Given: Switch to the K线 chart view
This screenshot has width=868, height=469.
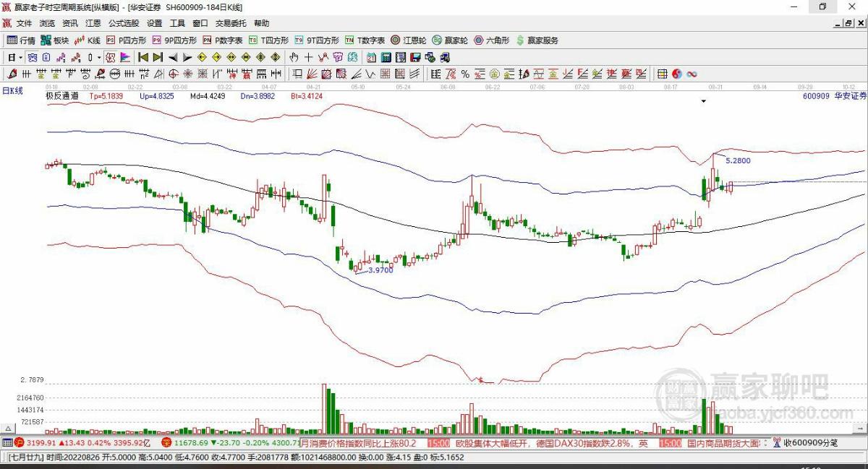Looking at the screenshot, I should (88, 40).
